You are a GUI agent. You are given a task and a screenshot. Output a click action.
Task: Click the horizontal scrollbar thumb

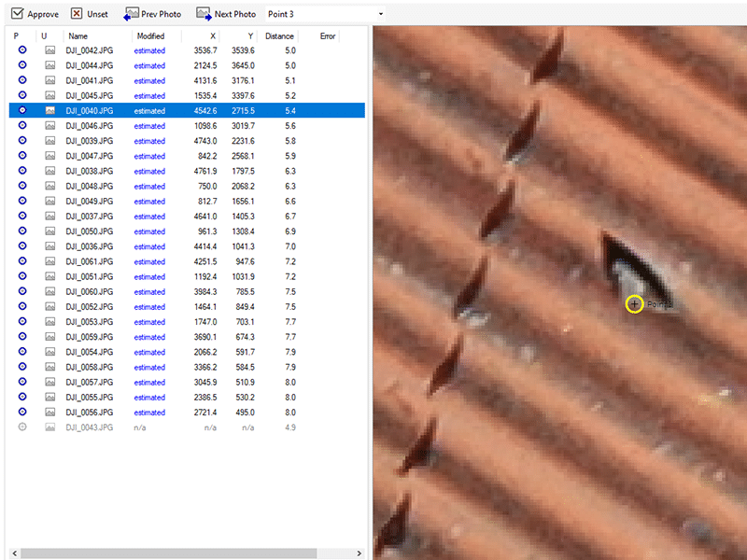tap(169, 553)
